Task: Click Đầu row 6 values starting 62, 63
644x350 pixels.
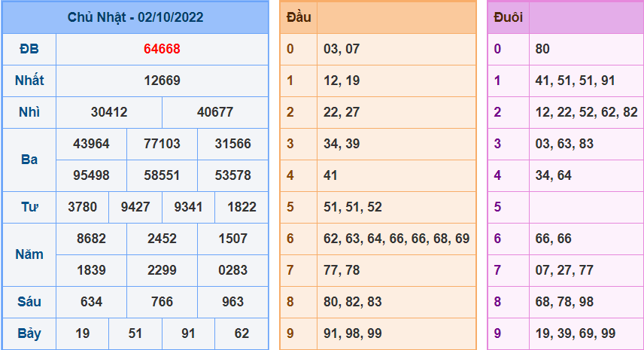Action: (396, 239)
